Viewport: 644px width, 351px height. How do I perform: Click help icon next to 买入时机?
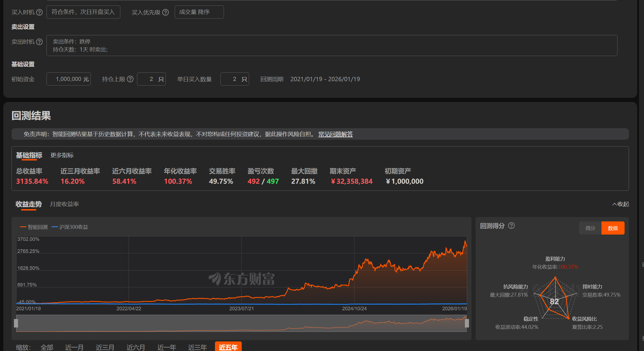(39, 12)
